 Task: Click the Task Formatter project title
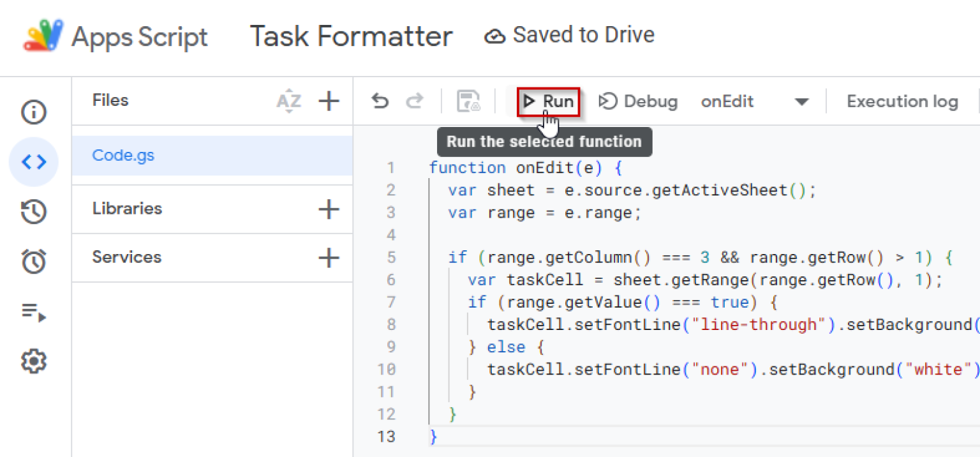click(351, 36)
